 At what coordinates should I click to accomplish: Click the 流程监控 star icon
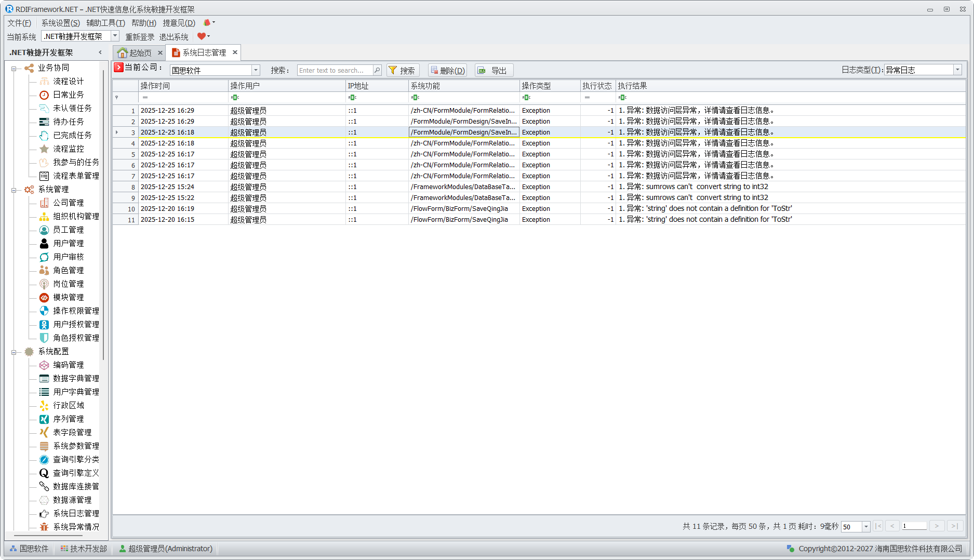tap(44, 149)
